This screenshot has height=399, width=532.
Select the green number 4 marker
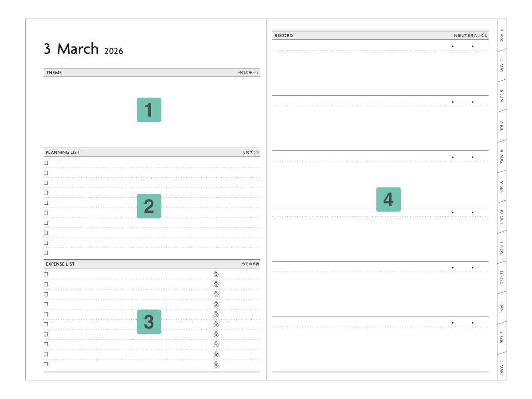tap(388, 199)
